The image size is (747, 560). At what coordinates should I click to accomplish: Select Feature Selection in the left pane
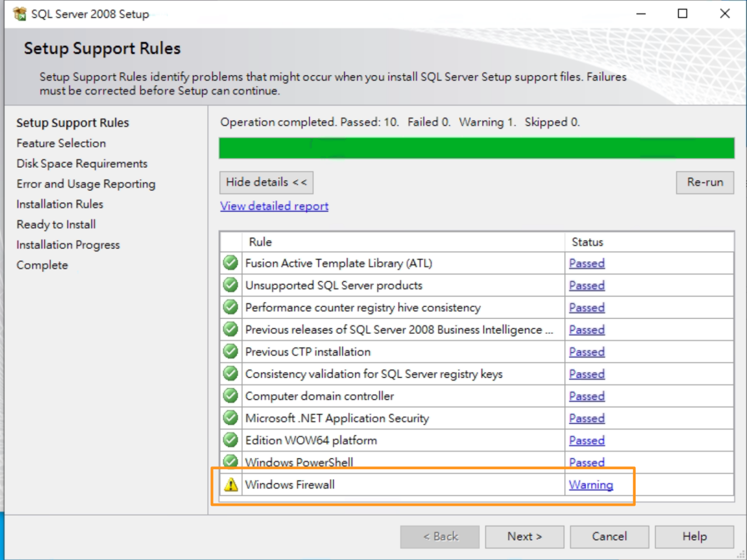[x=61, y=143]
